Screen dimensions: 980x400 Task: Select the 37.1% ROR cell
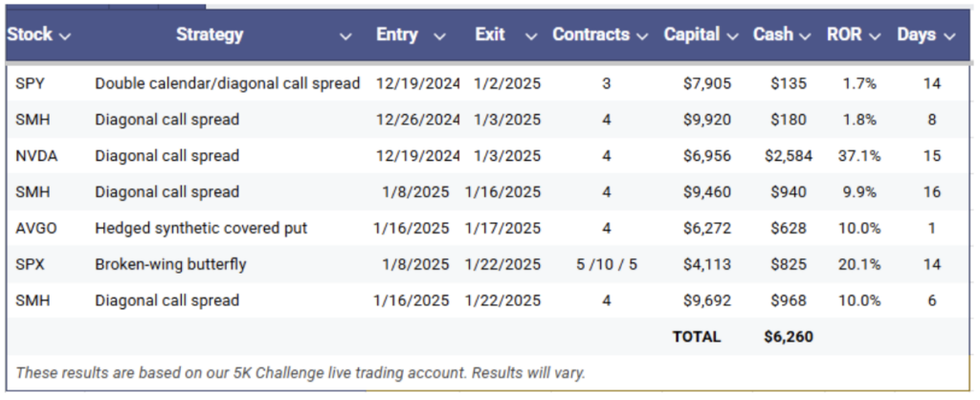point(859,156)
